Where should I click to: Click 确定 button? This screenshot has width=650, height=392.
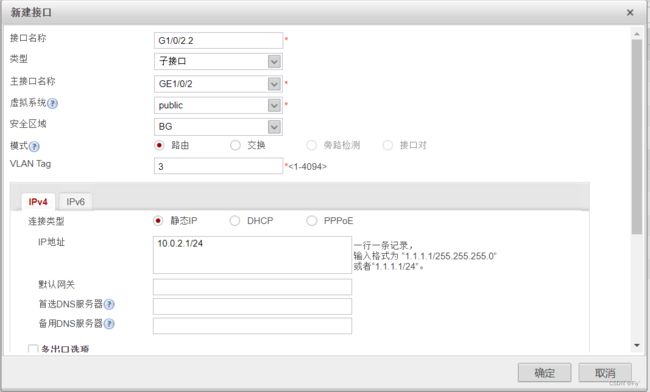544,373
